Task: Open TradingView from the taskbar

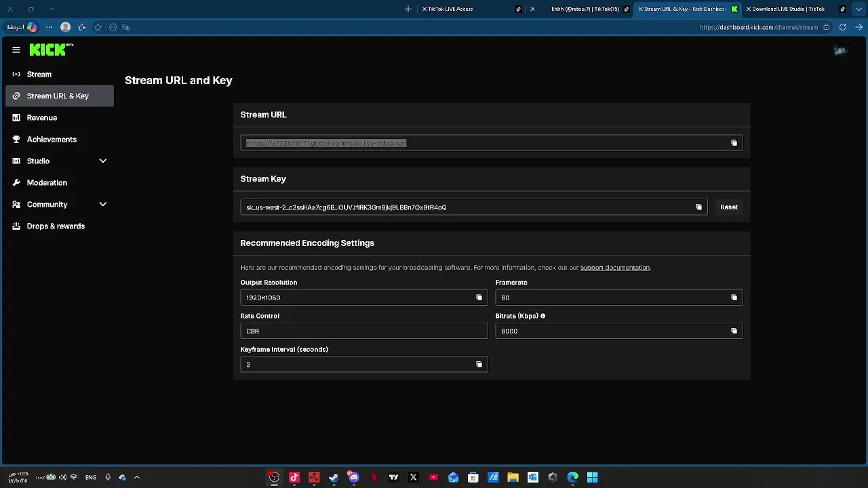Action: pos(393,477)
